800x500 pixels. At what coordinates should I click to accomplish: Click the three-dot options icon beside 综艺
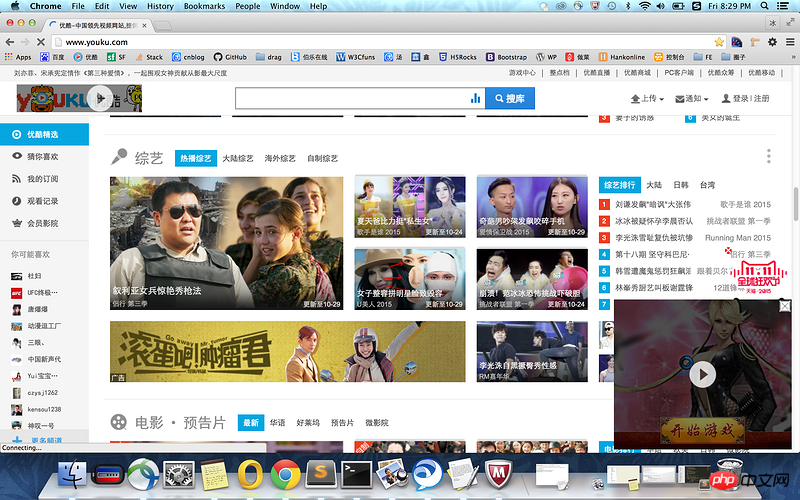[768, 156]
